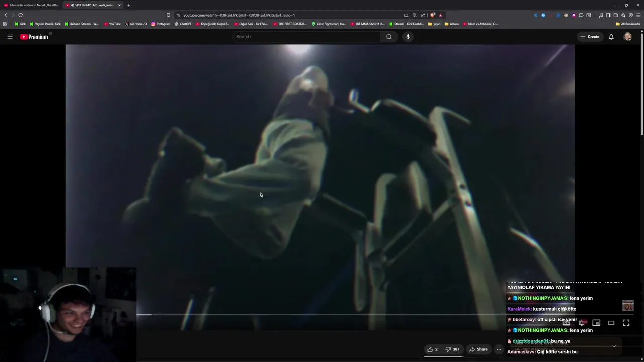644x362 pixels.
Task: Switch to 'Life under curfew in Nepal' tab
Action: coord(31,5)
